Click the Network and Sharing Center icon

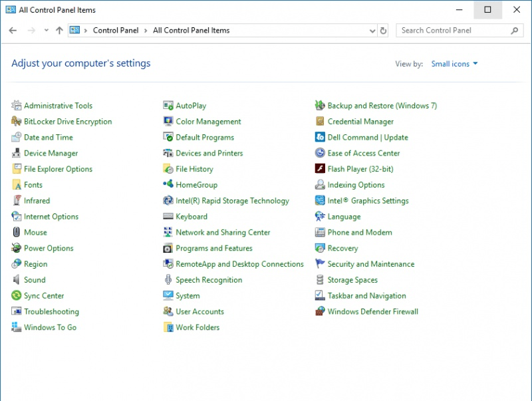point(168,232)
